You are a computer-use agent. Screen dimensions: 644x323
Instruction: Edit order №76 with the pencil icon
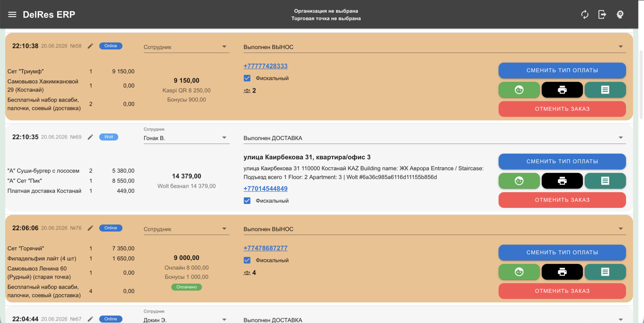tap(90, 228)
